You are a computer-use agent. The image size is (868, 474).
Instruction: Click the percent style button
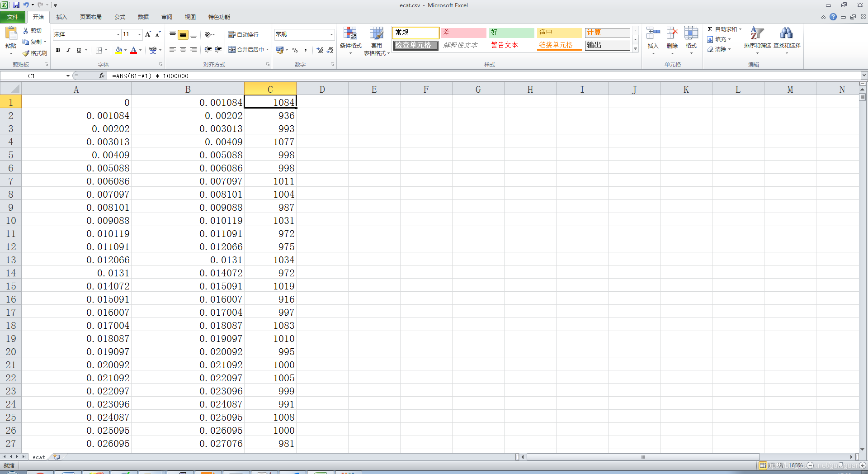point(295,50)
